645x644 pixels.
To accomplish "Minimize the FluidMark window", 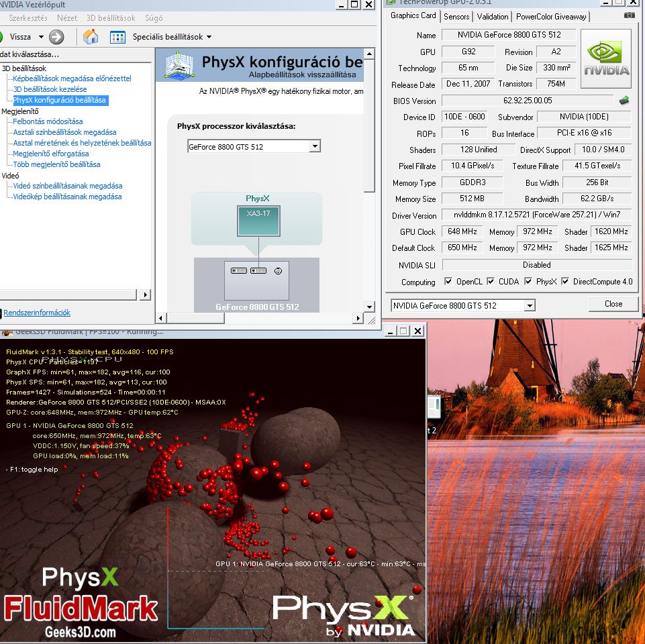I will 391,331.
